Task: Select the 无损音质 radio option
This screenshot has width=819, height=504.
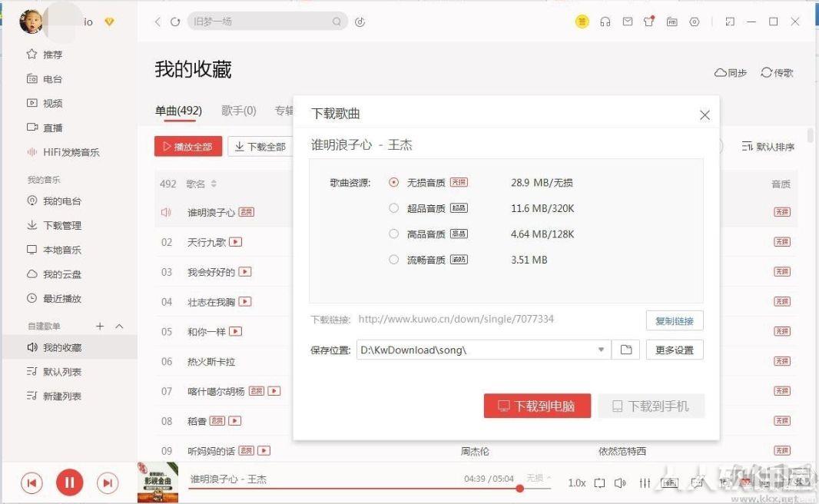Action: click(x=394, y=182)
